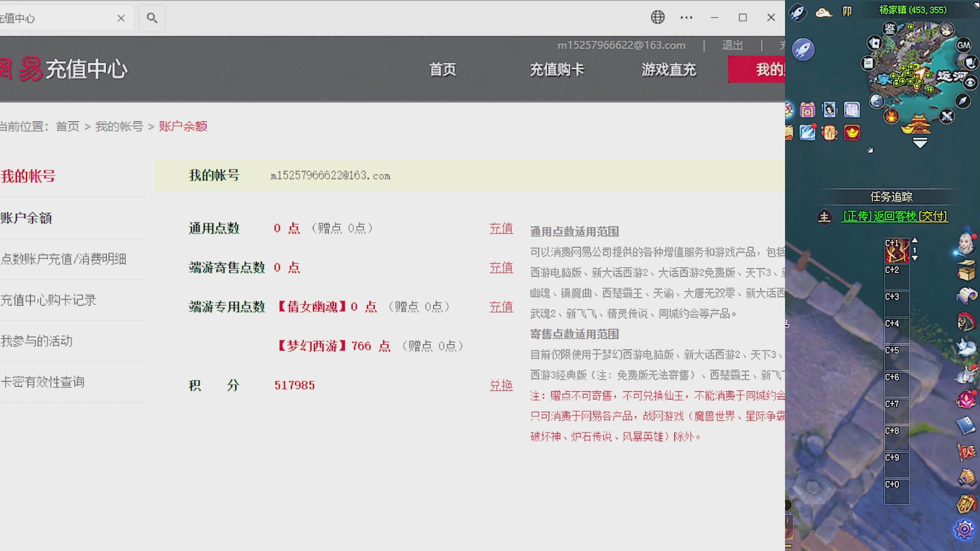Image resolution: width=980 pixels, height=551 pixels.
Task: Click the 卯 time indicator icon
Action: tap(847, 11)
